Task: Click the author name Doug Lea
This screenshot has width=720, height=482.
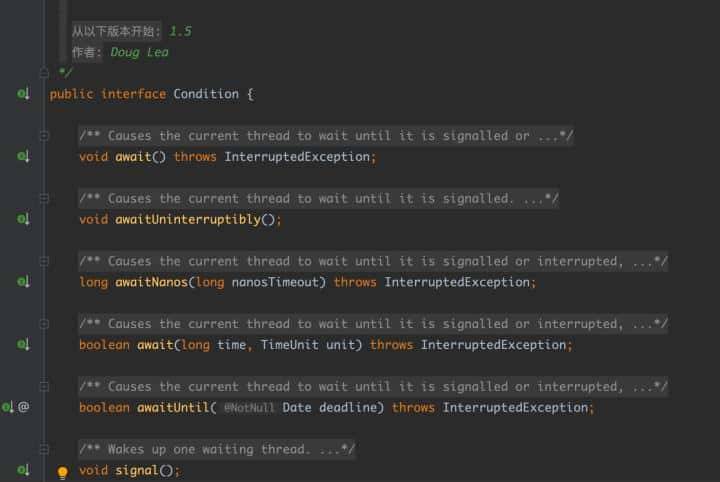Action: [139, 52]
